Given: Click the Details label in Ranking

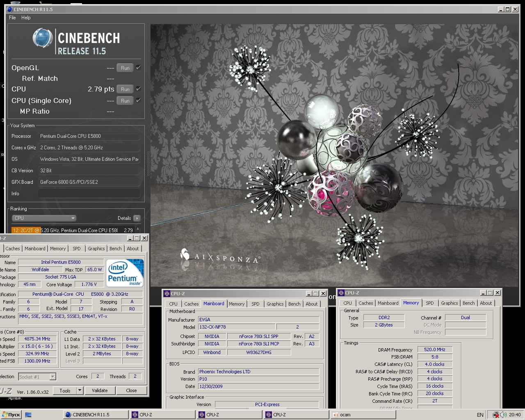Looking at the screenshot, I should (x=124, y=218).
